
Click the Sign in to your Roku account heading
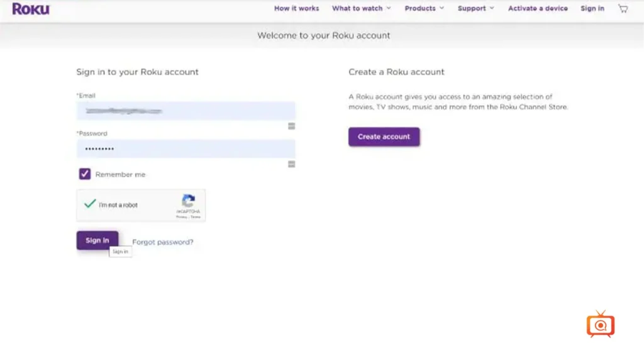[137, 72]
